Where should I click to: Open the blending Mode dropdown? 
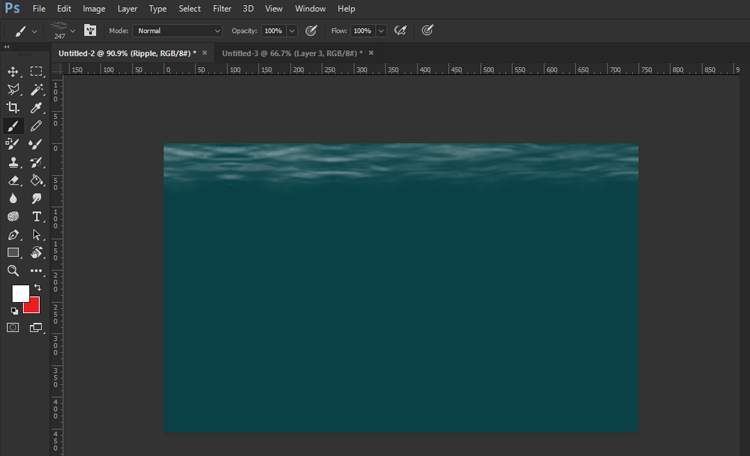(x=178, y=31)
